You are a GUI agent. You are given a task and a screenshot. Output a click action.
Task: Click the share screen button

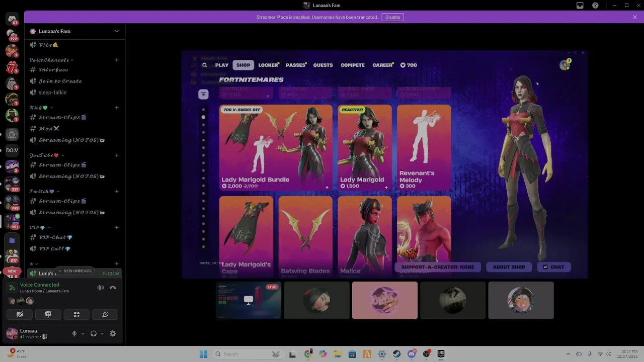coord(48,314)
